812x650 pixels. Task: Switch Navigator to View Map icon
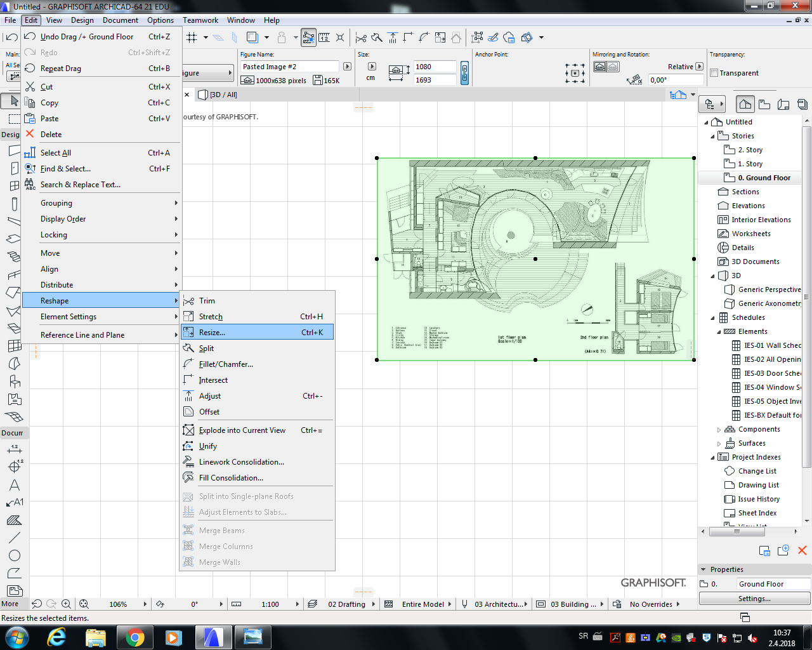click(764, 104)
